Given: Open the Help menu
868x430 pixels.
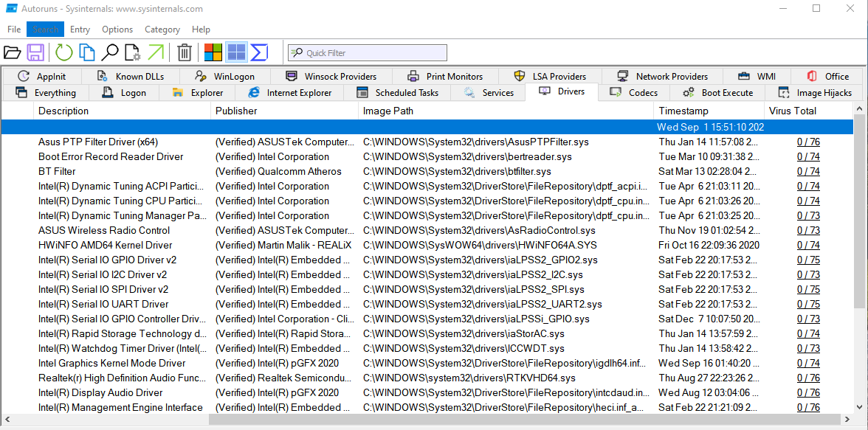Looking at the screenshot, I should coord(201,30).
